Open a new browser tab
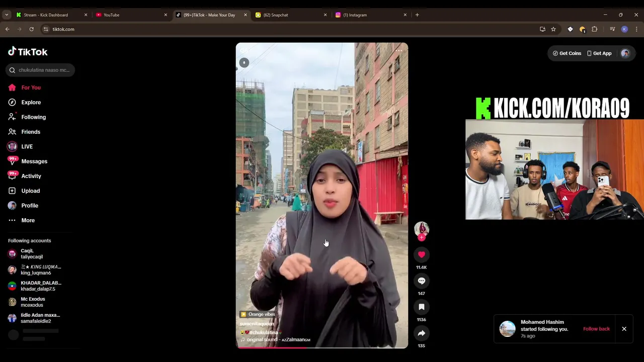 417,15
